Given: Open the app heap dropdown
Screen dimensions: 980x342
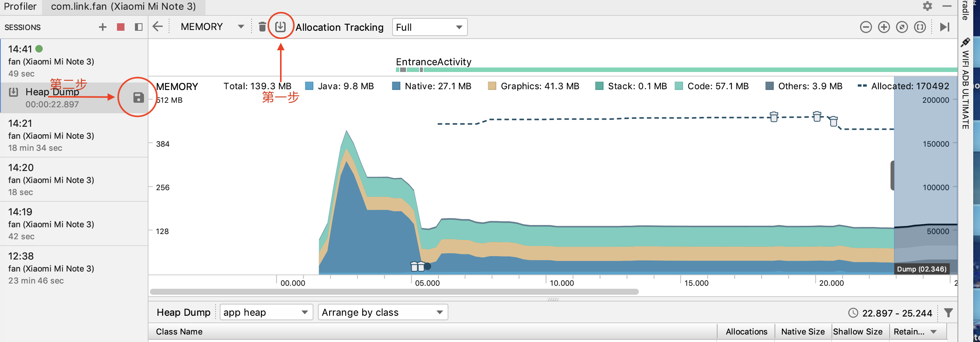Looking at the screenshot, I should pos(266,312).
